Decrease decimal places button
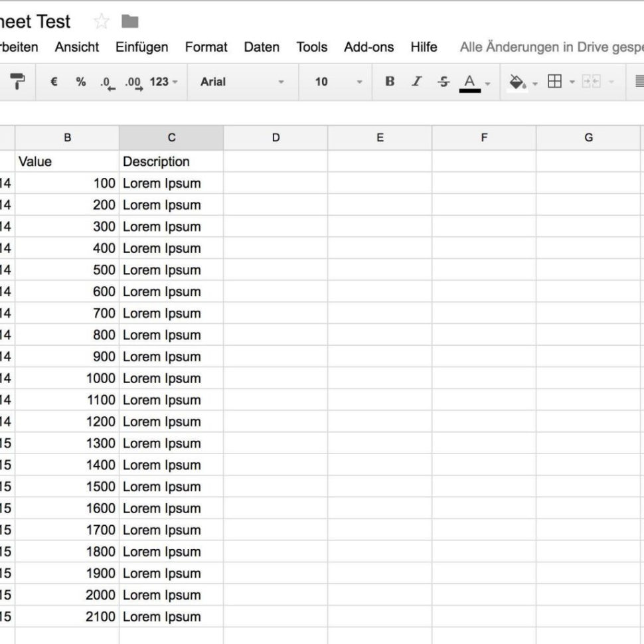644x644 pixels. (108, 82)
